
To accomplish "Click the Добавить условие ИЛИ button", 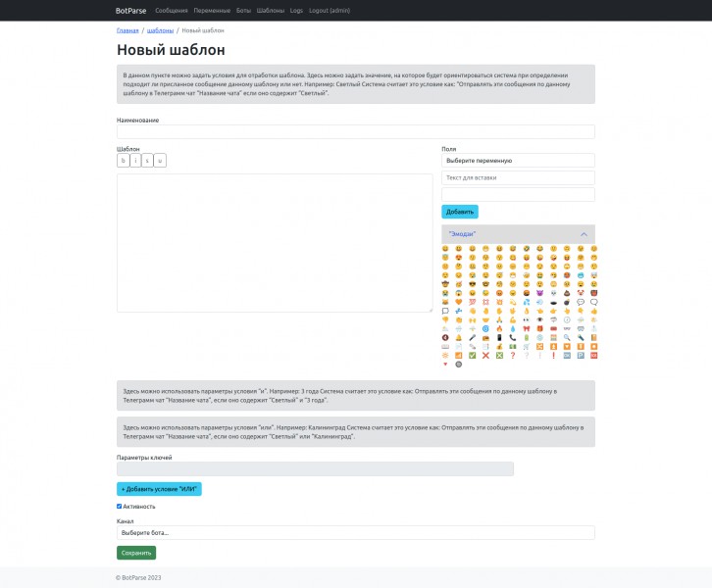I will tap(159, 488).
